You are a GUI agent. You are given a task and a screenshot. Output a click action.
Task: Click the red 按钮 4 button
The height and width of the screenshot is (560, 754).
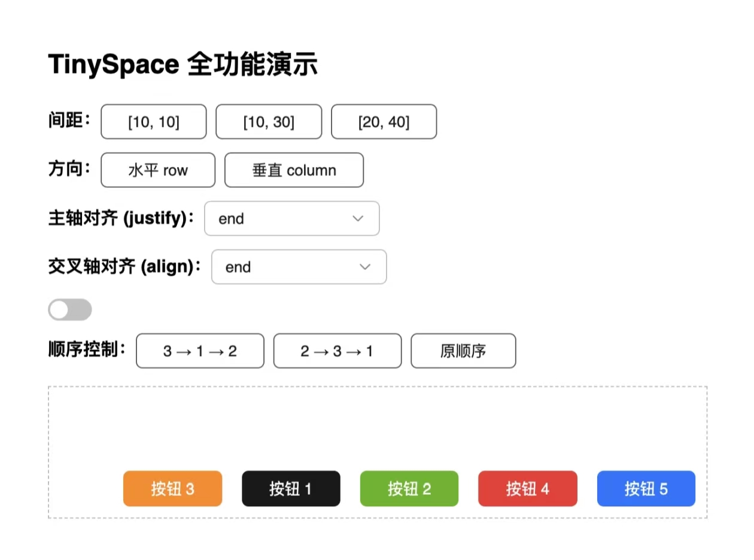pos(527,489)
